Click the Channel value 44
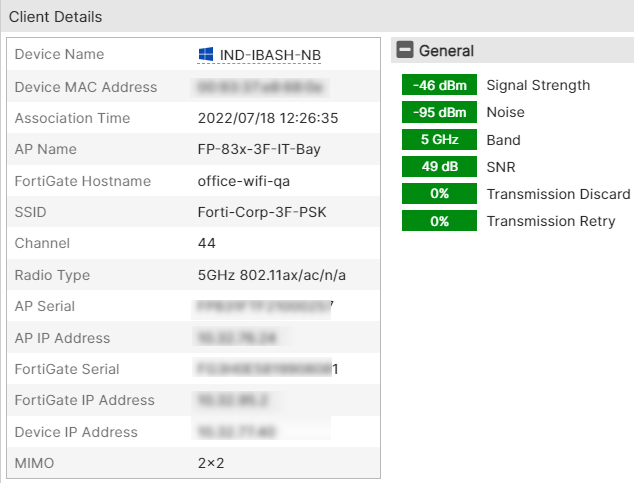The height and width of the screenshot is (483, 634). point(207,243)
